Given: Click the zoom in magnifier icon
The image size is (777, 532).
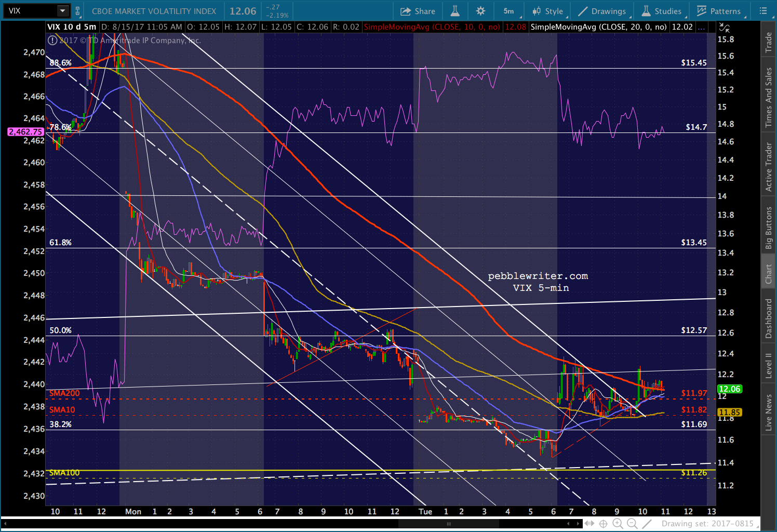Looking at the screenshot, I should (618, 524).
